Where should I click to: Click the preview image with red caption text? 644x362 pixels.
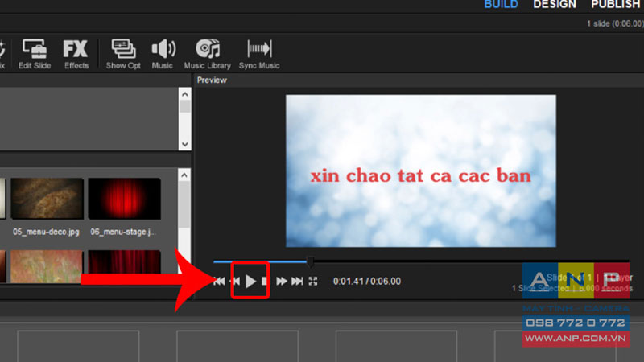click(x=421, y=171)
